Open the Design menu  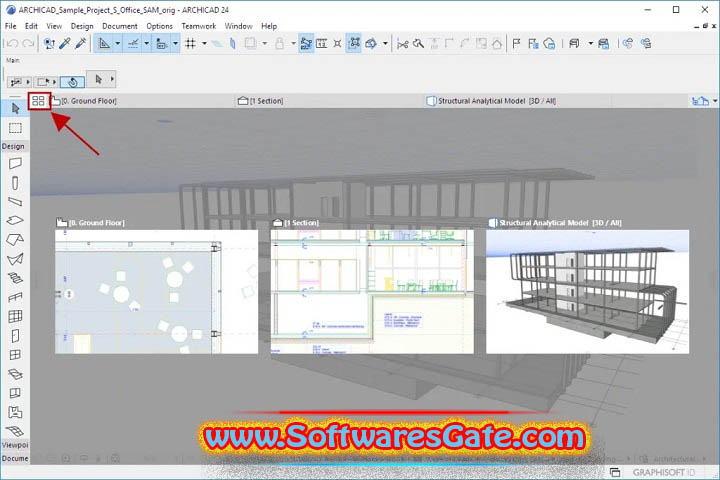click(x=82, y=26)
